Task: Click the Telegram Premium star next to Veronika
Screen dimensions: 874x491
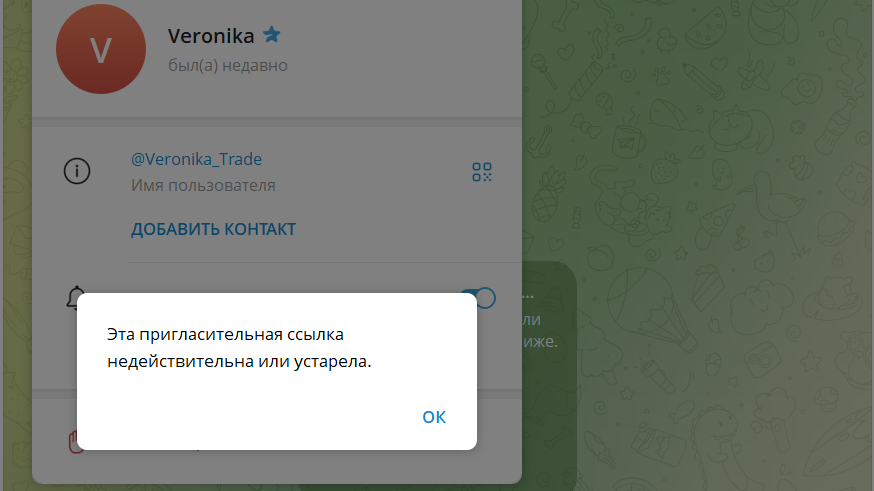Action: click(x=271, y=35)
